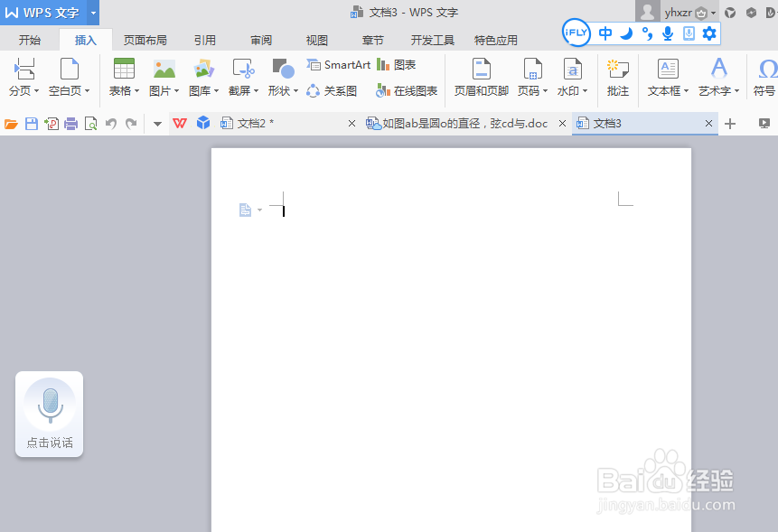Click the 空白页 blank page tool

[x=68, y=77]
